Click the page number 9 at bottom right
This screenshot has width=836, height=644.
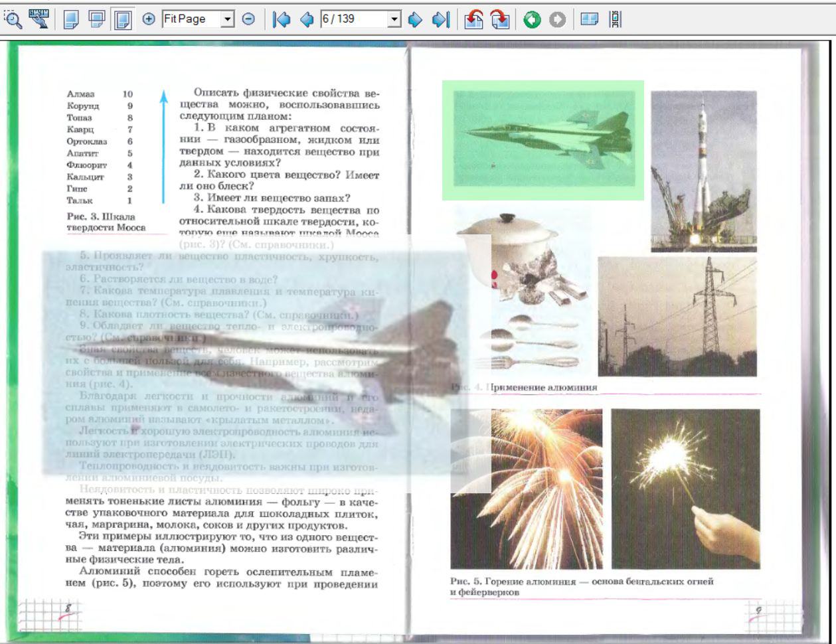(758, 611)
